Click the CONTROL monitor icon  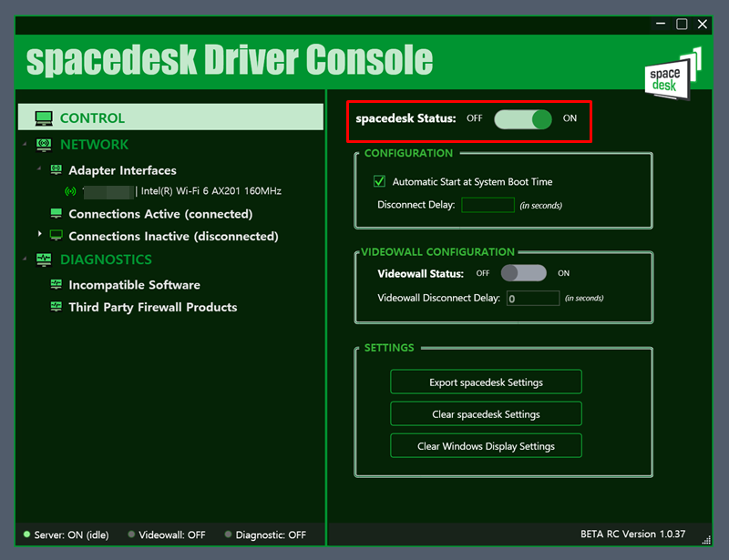[44, 118]
